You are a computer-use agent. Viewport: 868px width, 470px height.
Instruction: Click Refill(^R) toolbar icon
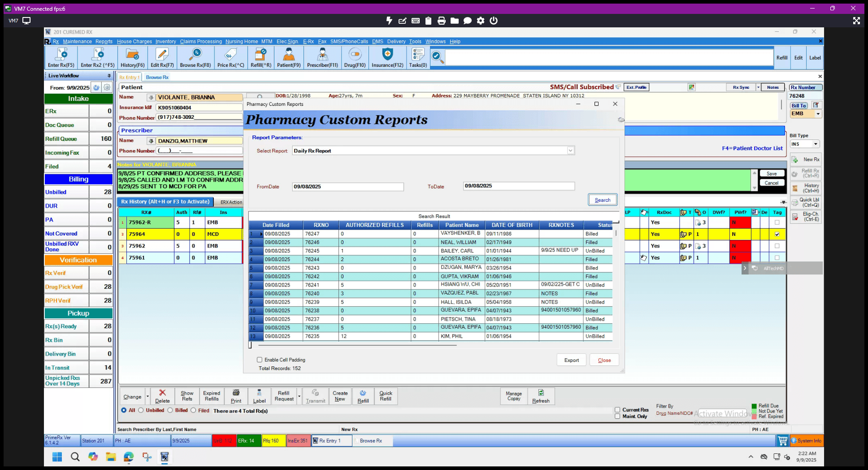pyautogui.click(x=260, y=57)
